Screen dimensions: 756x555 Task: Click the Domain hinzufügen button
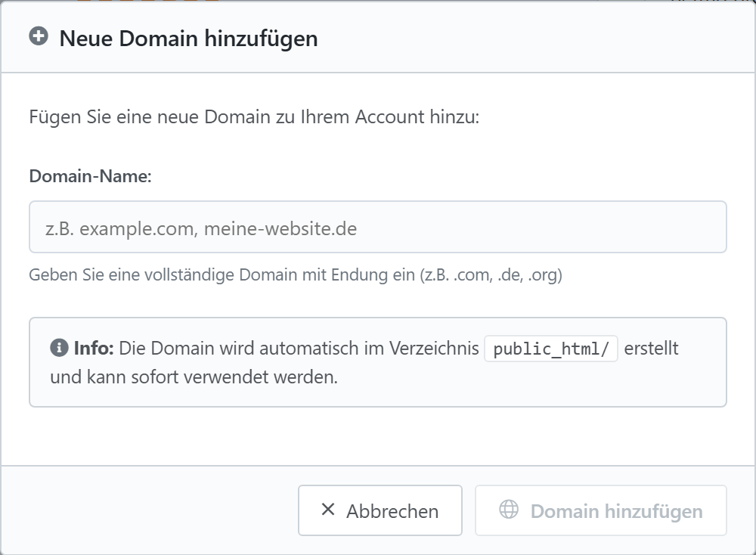[601, 510]
